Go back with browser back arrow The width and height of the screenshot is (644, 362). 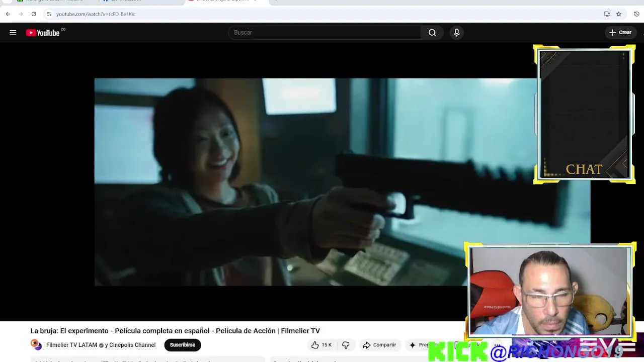(8, 14)
